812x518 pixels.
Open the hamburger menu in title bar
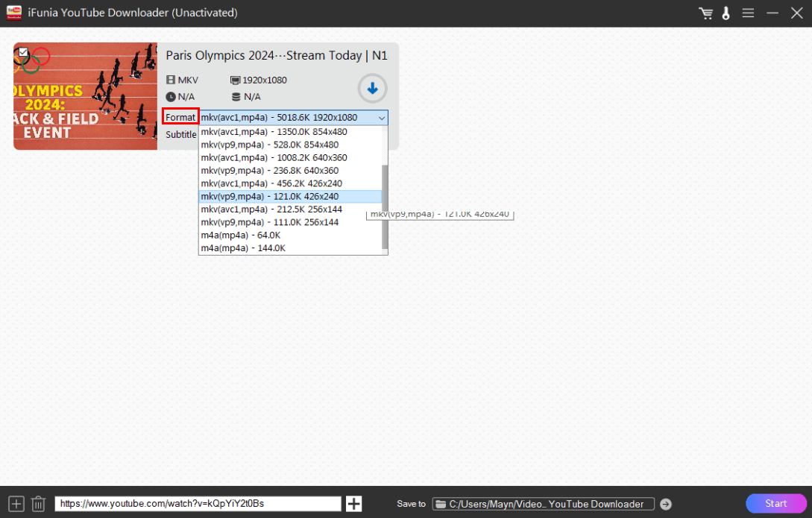pyautogui.click(x=748, y=13)
